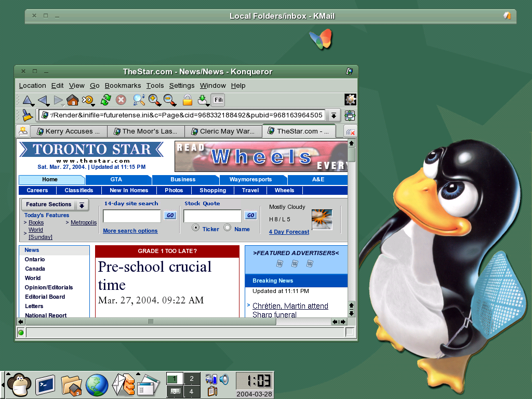
Task: Click the outer scroll down arrow
Action: coord(352,314)
